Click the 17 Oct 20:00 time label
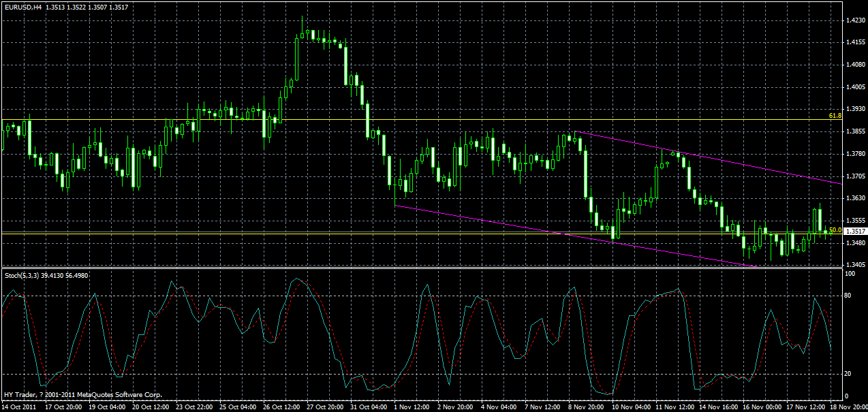868x412 pixels. (x=64, y=407)
